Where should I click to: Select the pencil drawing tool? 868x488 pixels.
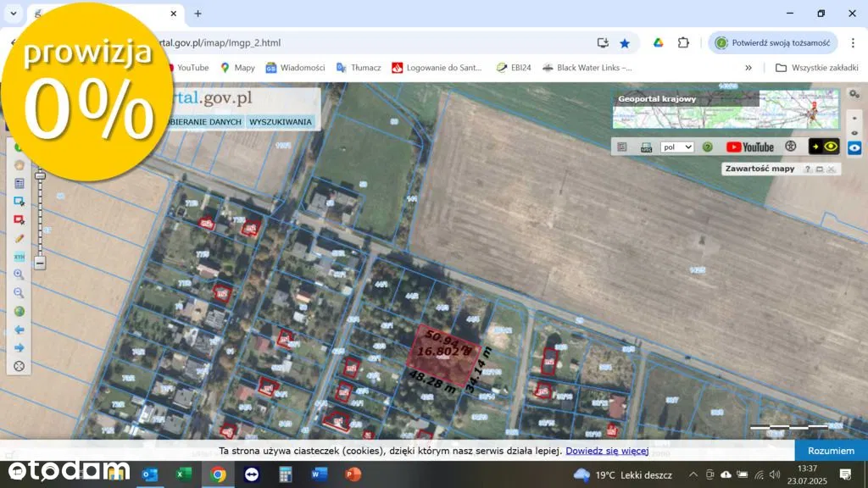point(19,238)
